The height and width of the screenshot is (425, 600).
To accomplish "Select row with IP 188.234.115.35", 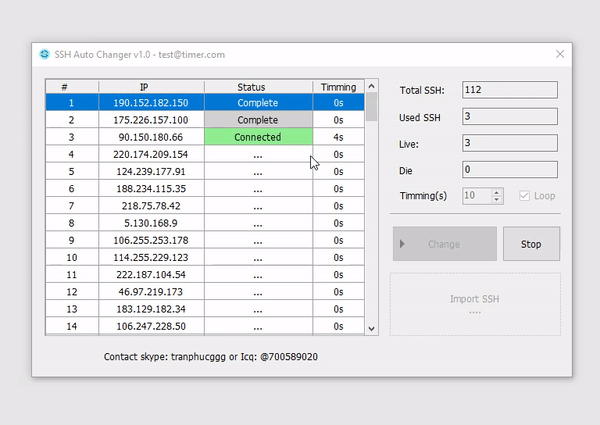I will pyautogui.click(x=205, y=189).
